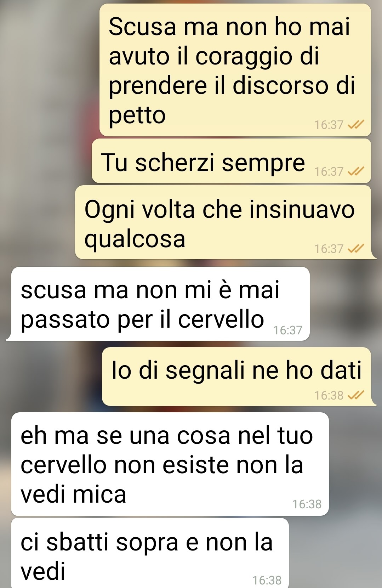The image size is (382, 588).
Task: Tap read receipt ticks beside 'Tu scherzi sempre'
Action: point(356,171)
